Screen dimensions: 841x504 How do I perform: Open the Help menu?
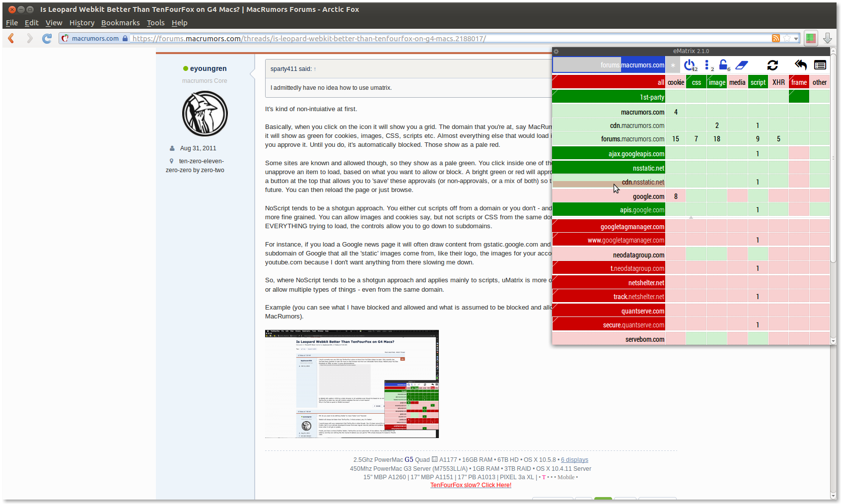pyautogui.click(x=179, y=23)
